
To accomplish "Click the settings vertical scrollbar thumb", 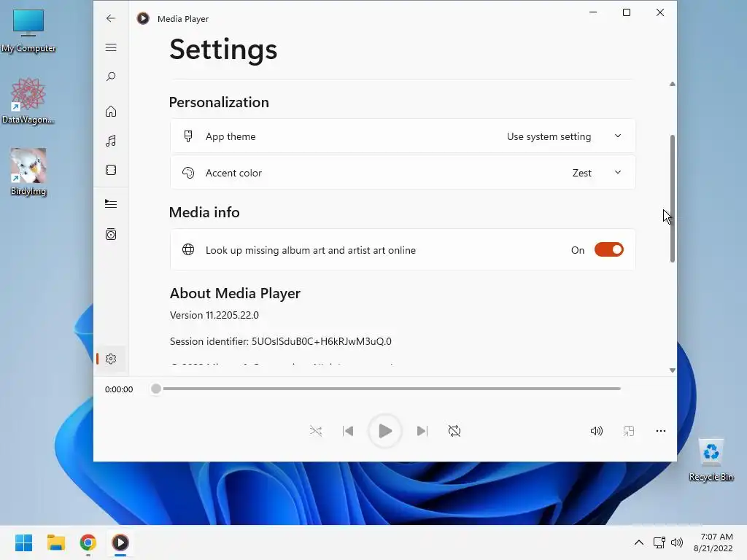I will click(x=672, y=198).
